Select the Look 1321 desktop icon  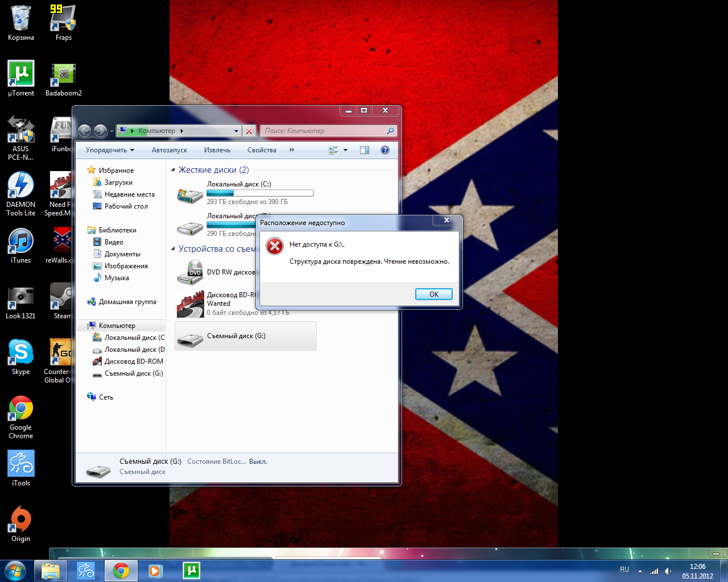tap(21, 301)
